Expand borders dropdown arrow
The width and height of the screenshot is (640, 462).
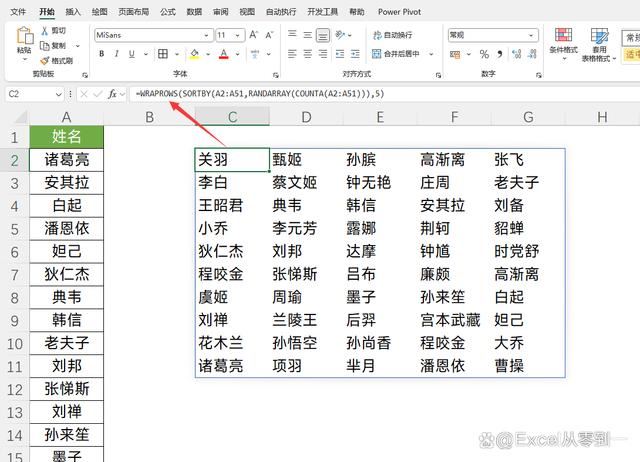click(x=177, y=54)
